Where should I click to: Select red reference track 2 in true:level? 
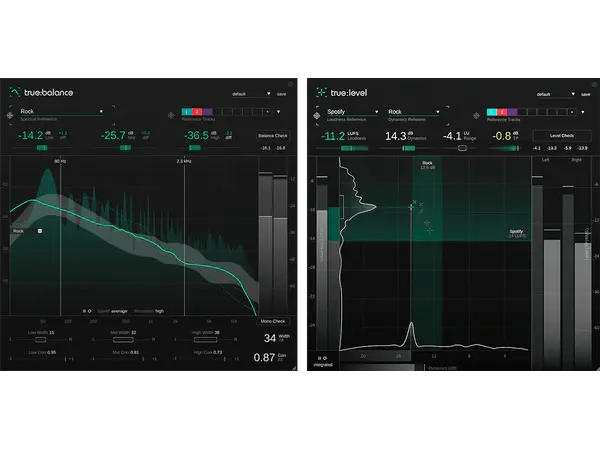[502, 112]
